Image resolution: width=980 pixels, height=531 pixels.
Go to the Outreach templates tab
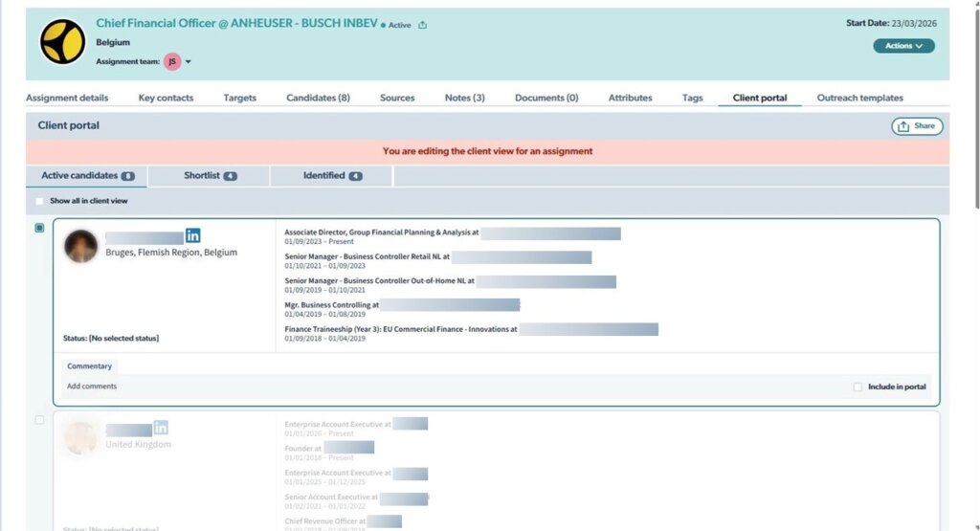coord(859,98)
